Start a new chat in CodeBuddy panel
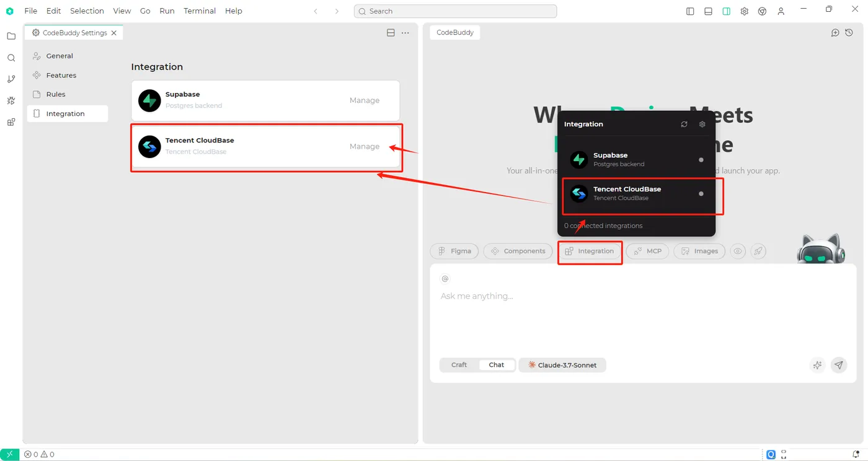This screenshot has width=868, height=461. pos(835,33)
